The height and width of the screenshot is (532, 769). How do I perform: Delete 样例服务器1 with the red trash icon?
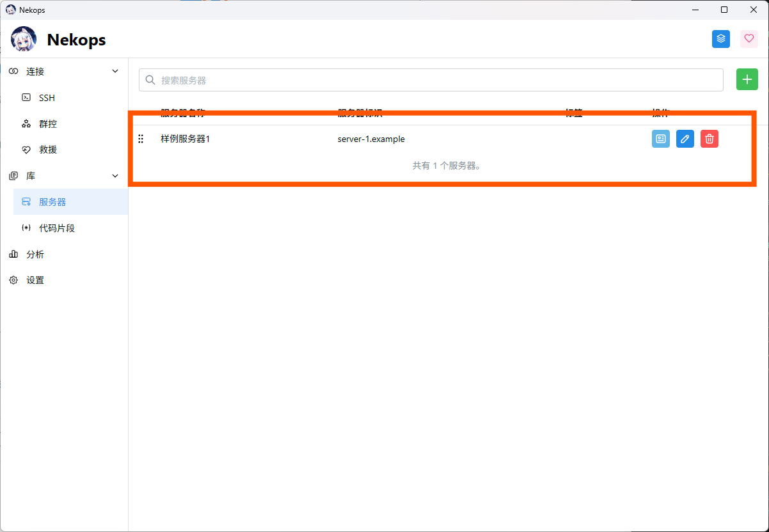(710, 139)
